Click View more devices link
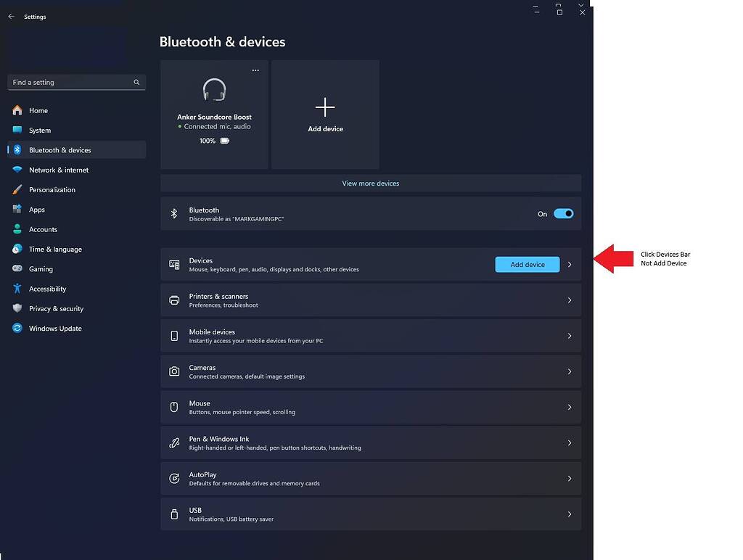 [x=371, y=184]
